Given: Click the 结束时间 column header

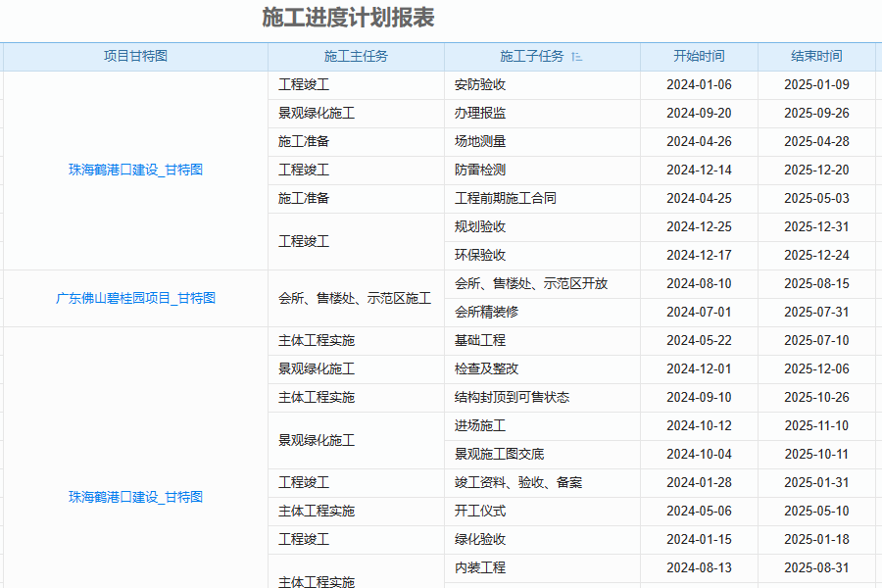Looking at the screenshot, I should click(x=816, y=56).
